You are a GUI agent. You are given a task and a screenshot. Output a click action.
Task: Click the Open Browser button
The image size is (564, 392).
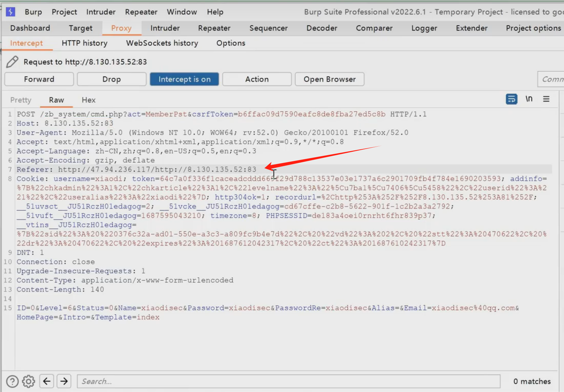point(330,79)
